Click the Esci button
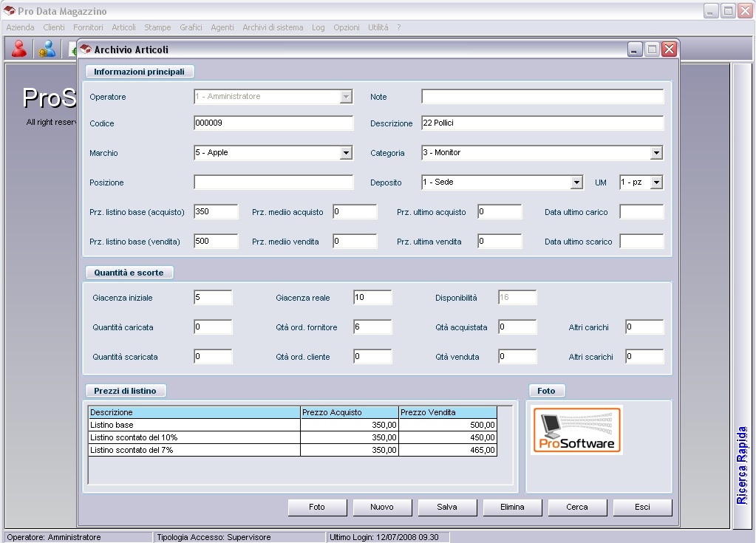Screen dimensions: 756x543 coord(642,508)
